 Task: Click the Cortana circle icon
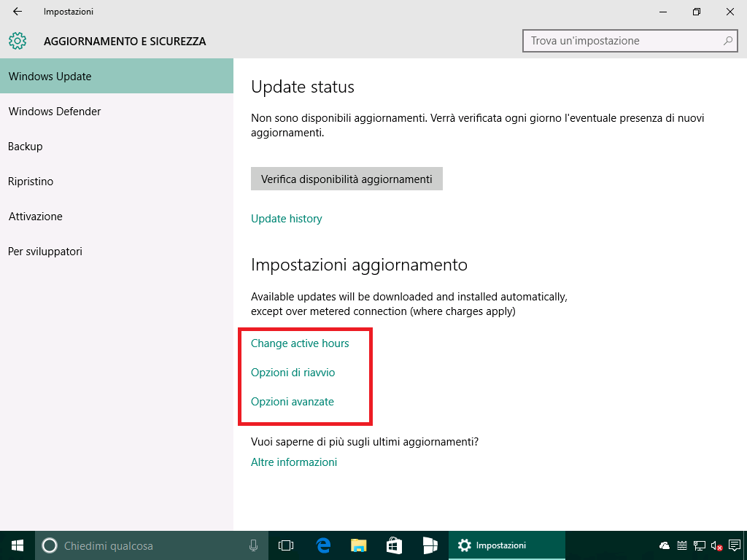(50, 545)
